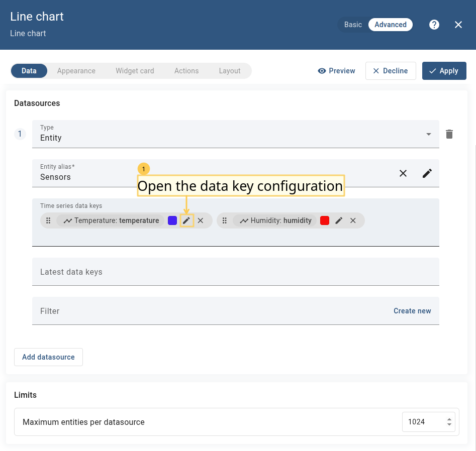The image size is (476, 451).
Task: Go to Widget card tab
Action: coord(135,71)
